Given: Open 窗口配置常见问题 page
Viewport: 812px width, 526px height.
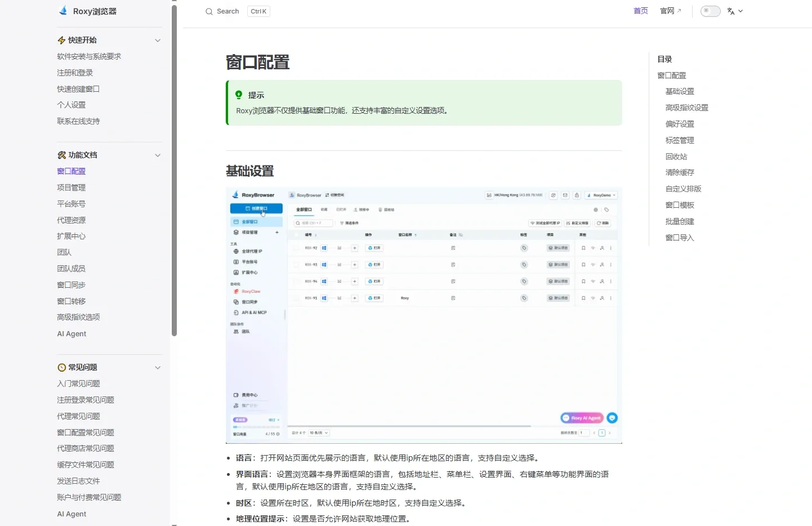Looking at the screenshot, I should 86,433.
